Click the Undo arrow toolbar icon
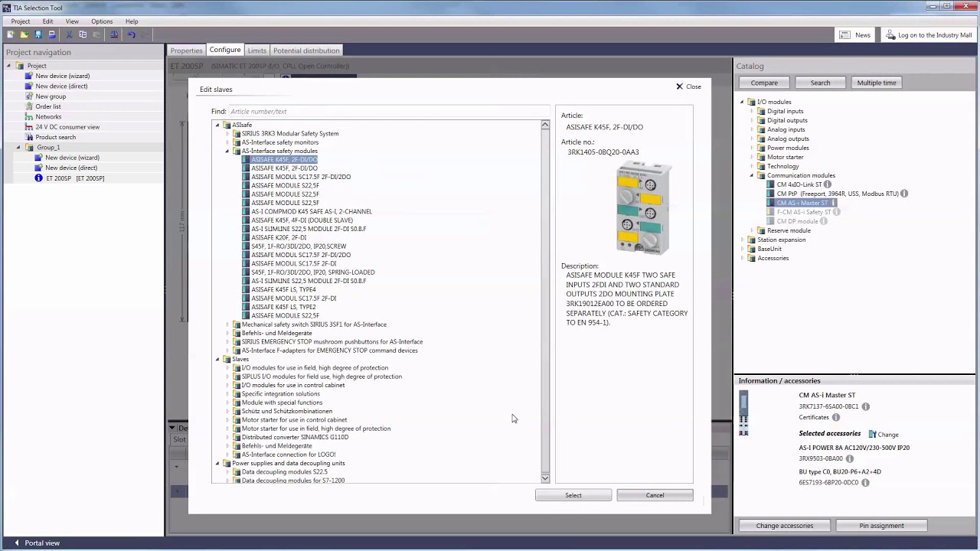 tap(131, 34)
